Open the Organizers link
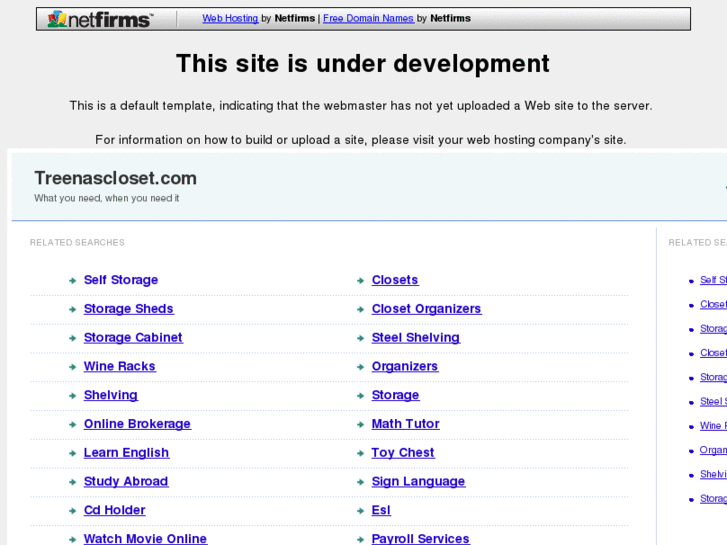727x545 pixels. click(405, 366)
